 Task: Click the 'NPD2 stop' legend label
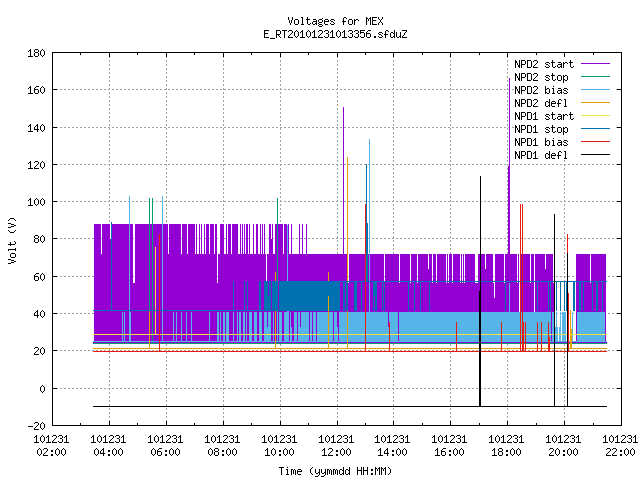click(541, 77)
